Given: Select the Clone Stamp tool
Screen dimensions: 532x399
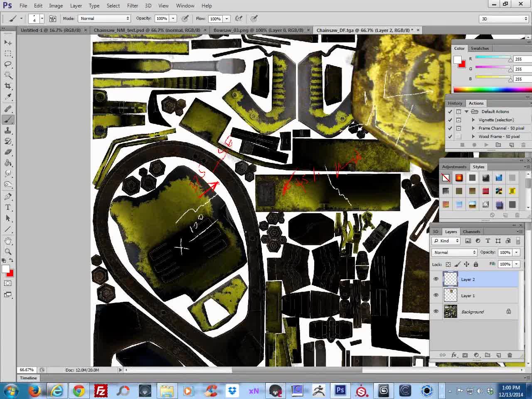Looking at the screenshot, I should point(8,131).
